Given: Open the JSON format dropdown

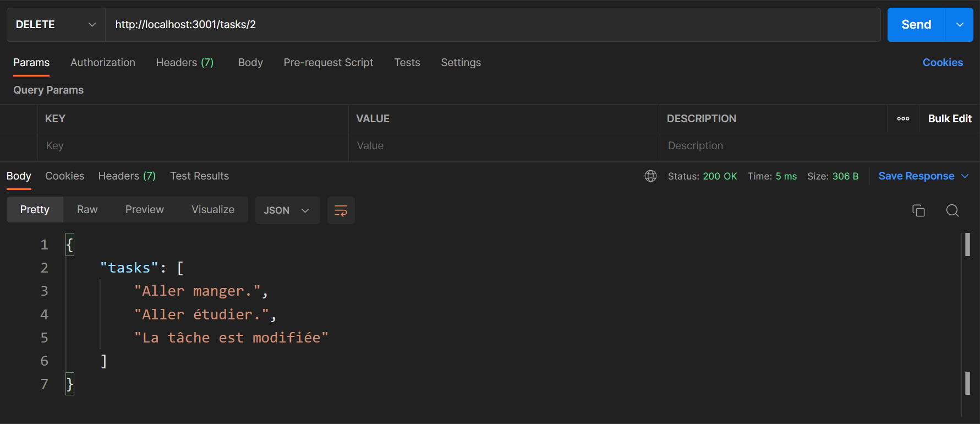Looking at the screenshot, I should point(287,210).
